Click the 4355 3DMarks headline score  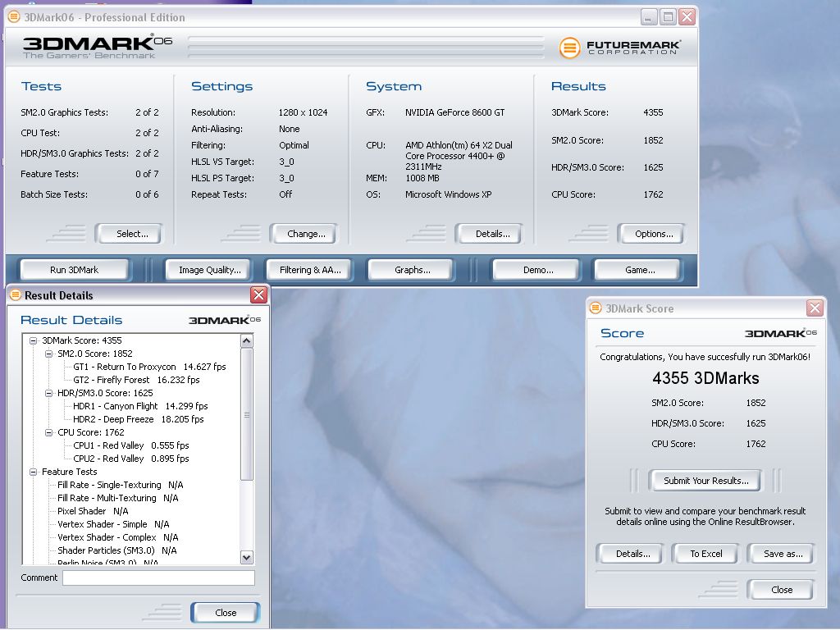tap(705, 378)
